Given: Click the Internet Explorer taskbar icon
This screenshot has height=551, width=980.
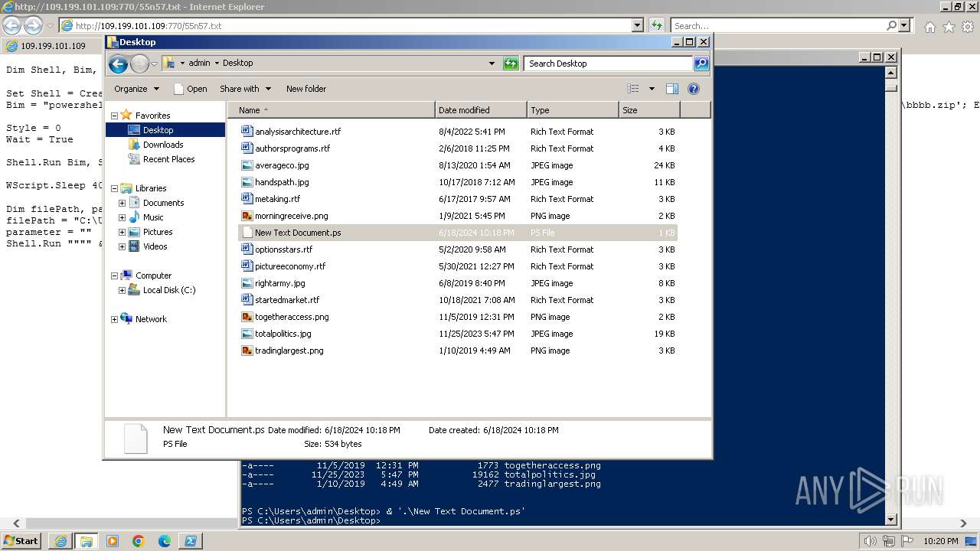Looking at the screenshot, I should pos(60,541).
